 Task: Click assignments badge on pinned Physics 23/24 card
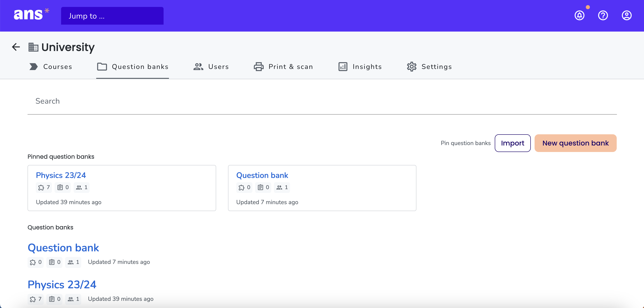point(63,188)
